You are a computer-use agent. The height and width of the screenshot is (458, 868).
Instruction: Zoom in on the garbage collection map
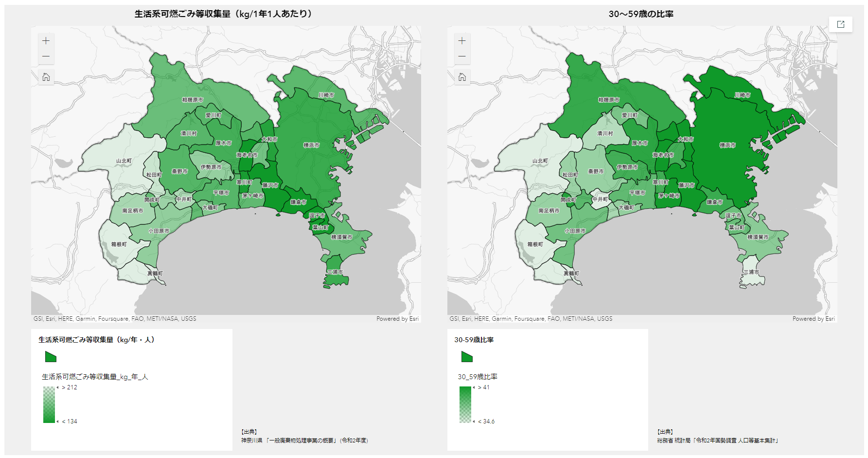[46, 41]
